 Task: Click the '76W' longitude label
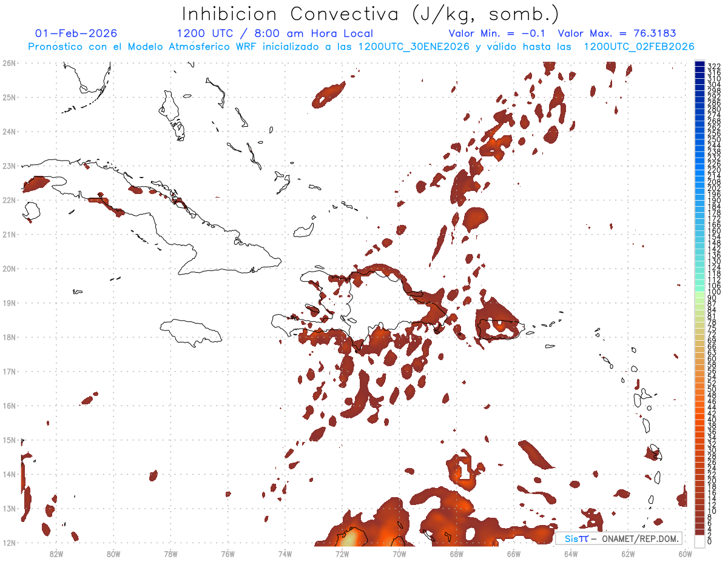pos(227,553)
